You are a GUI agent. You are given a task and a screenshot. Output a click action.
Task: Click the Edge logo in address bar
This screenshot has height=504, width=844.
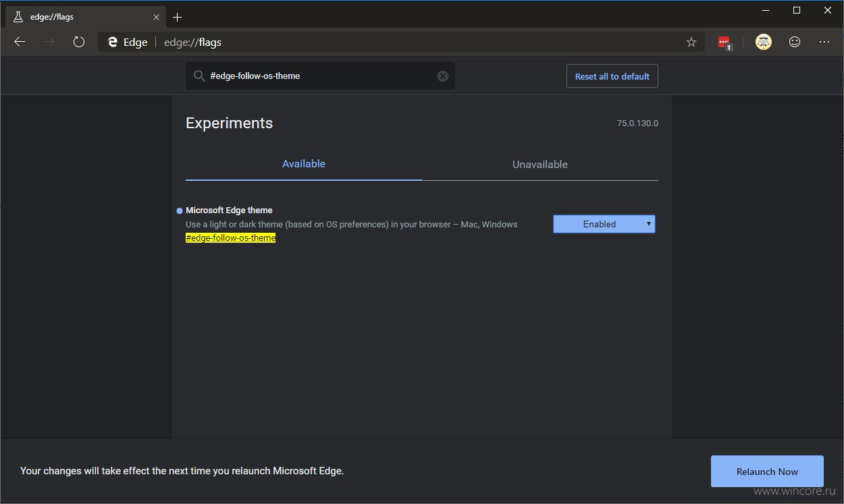(x=113, y=42)
